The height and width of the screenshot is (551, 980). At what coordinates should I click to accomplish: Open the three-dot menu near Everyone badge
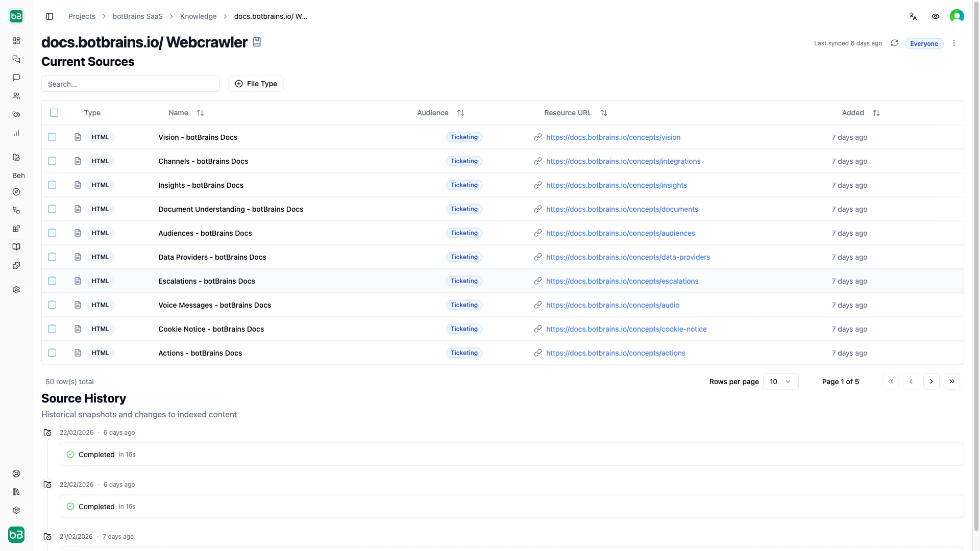[x=954, y=43]
